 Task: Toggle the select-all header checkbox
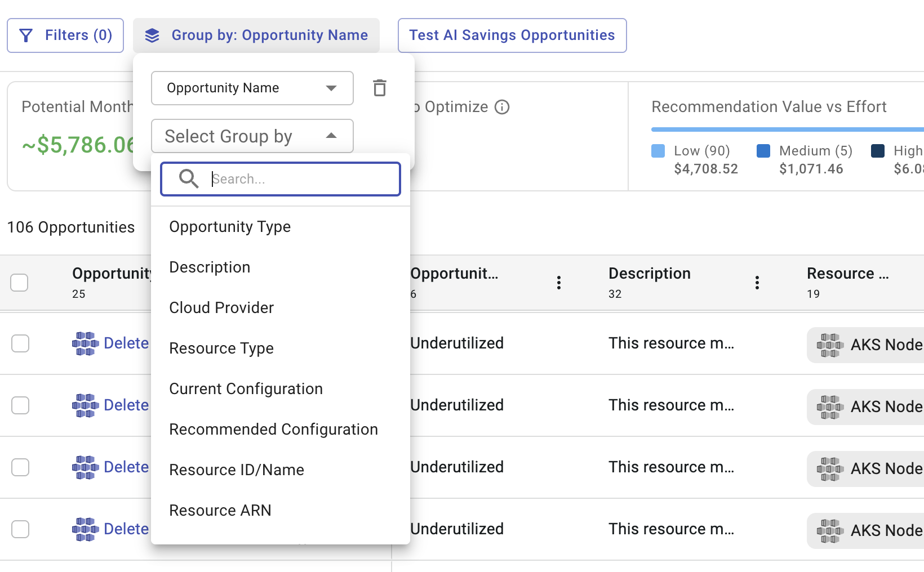pos(19,283)
